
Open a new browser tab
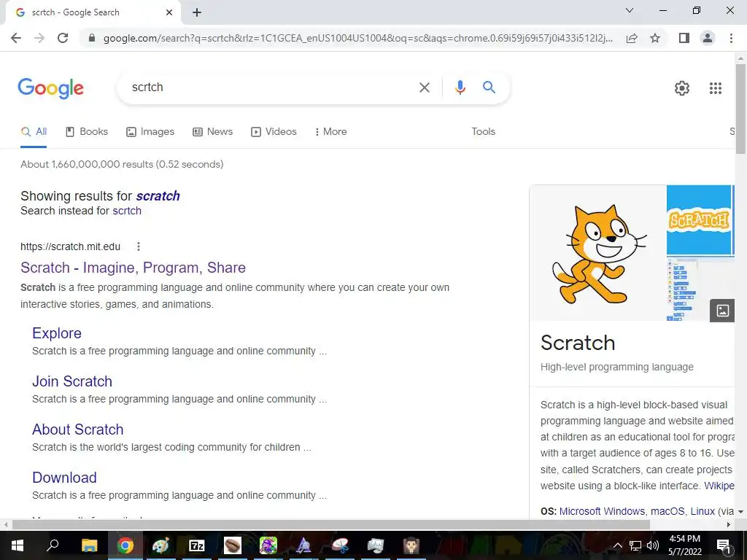[197, 12]
